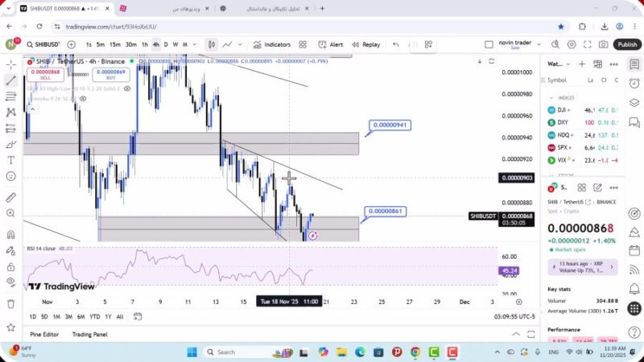Open the novin trader layout dropdown

[x=537, y=45]
